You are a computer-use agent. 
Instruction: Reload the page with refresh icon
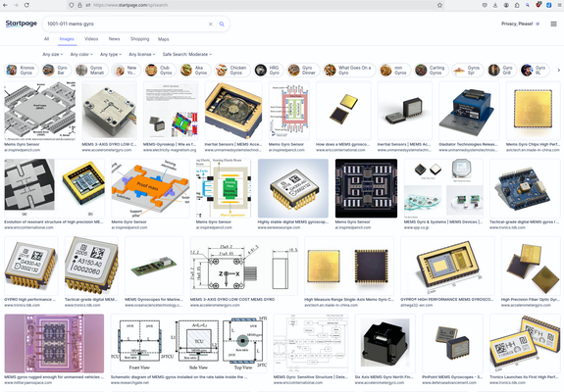tap(26, 5)
